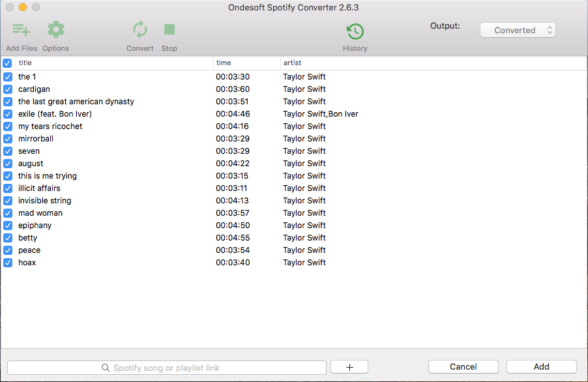
Task: Click the title column header
Action: (115, 63)
